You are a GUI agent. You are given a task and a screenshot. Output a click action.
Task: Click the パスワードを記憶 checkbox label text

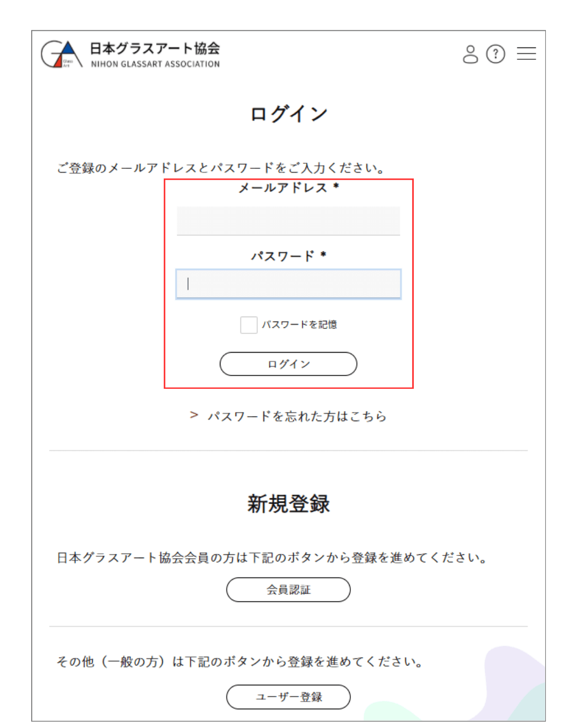[300, 325]
